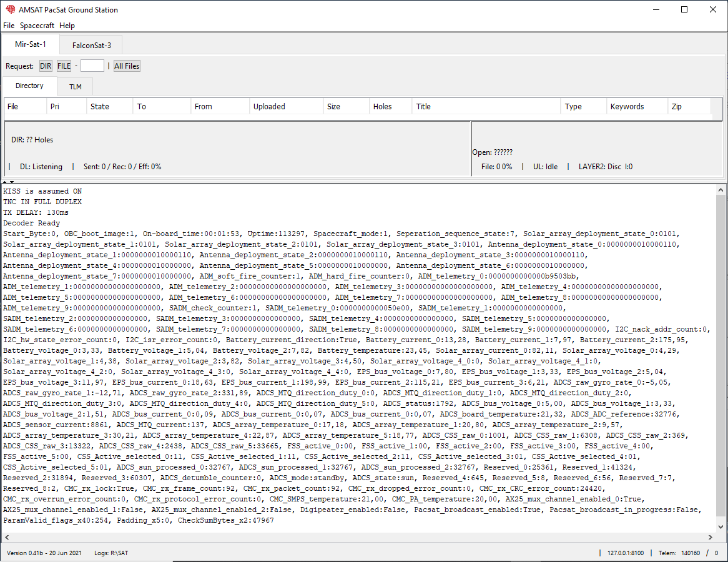728x562 pixels.
Task: Click the horizontal scroll left arrow
Action: pos(6,537)
